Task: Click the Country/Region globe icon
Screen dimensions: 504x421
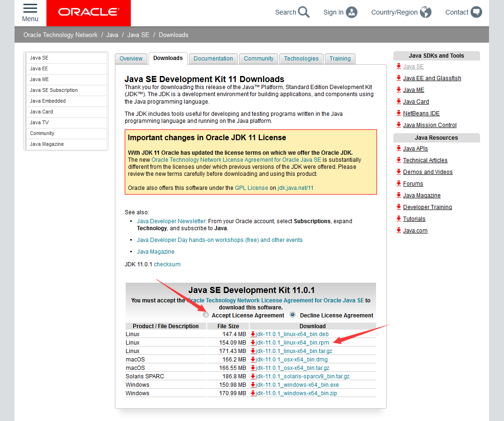Action: point(426,12)
